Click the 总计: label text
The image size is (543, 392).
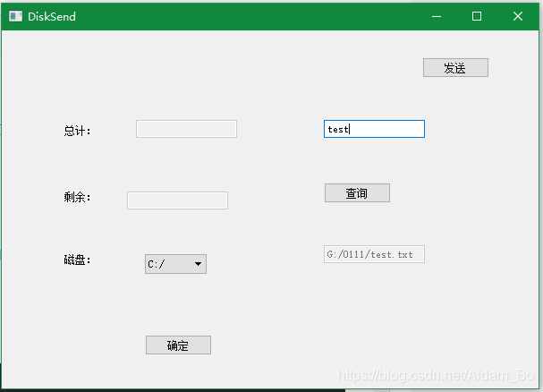coord(77,131)
